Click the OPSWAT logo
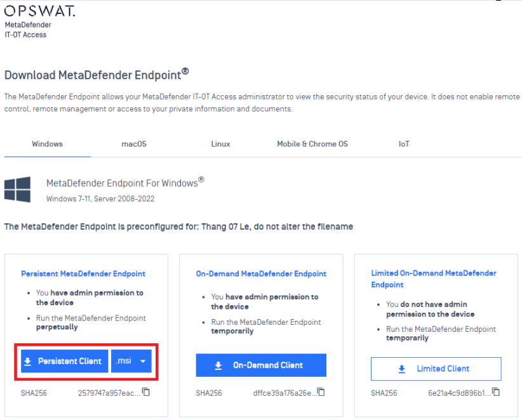 pos(39,11)
